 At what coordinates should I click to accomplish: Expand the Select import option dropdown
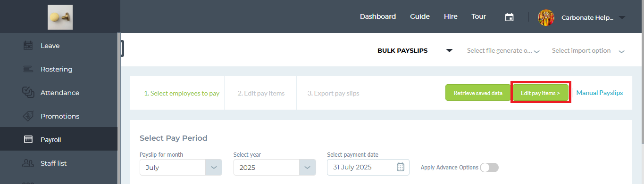(588, 51)
